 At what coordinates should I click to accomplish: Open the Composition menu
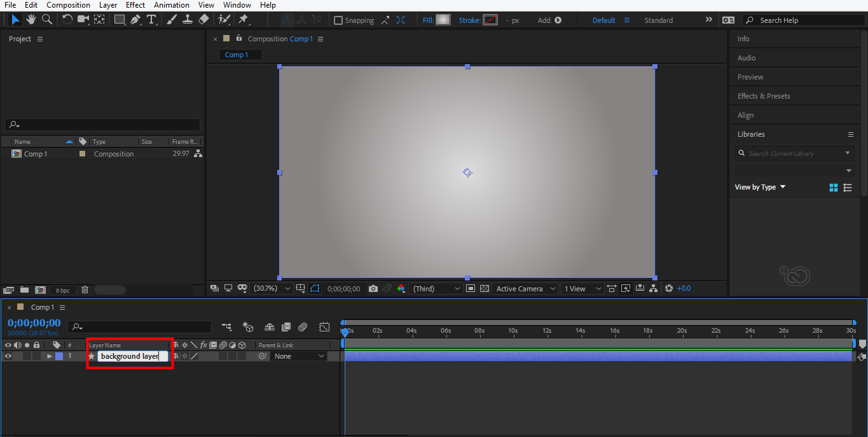[68, 5]
